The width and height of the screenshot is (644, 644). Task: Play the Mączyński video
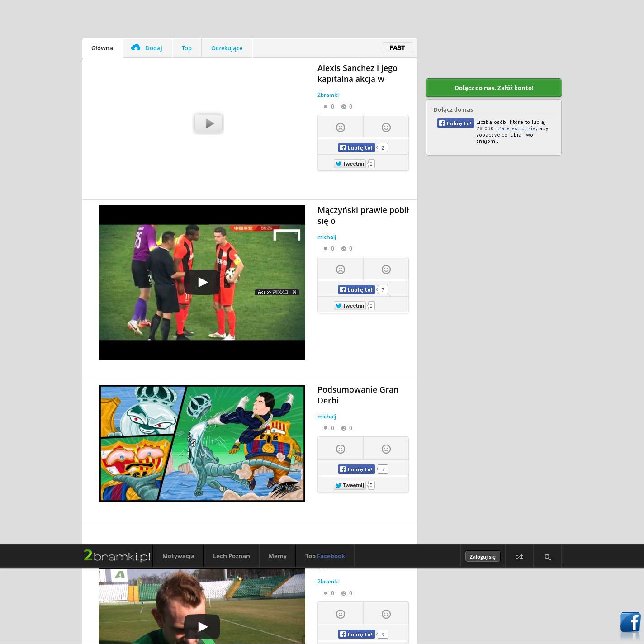[202, 282]
